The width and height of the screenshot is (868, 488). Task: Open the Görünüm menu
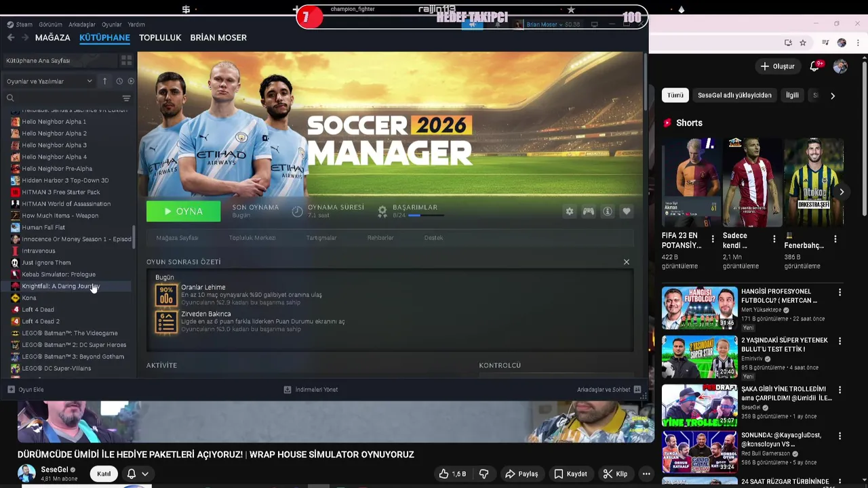click(51, 24)
